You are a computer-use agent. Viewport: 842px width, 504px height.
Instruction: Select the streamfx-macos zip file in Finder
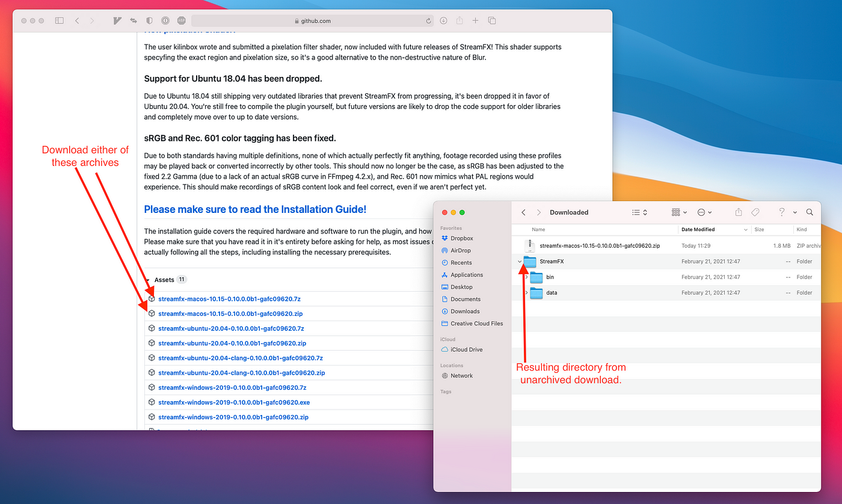click(x=666, y=246)
